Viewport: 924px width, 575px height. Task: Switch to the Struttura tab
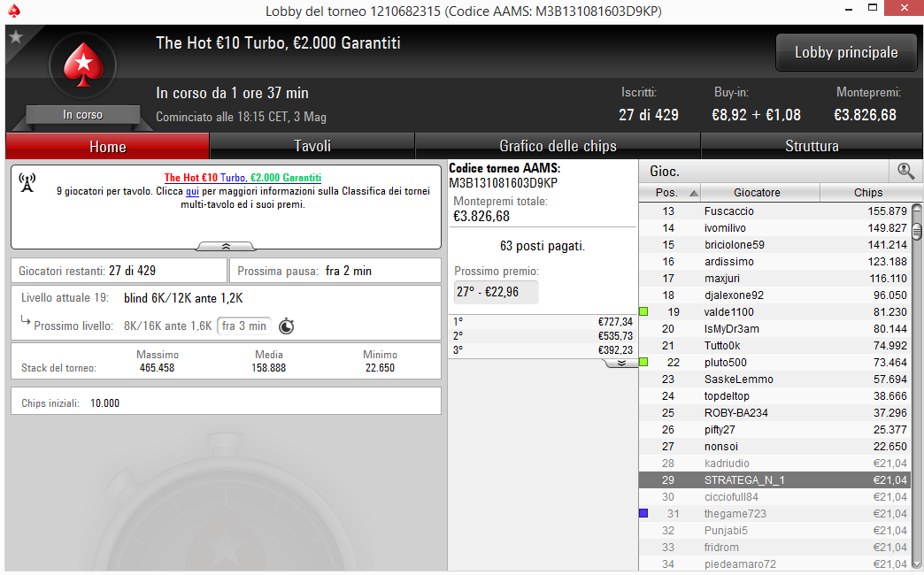point(811,146)
